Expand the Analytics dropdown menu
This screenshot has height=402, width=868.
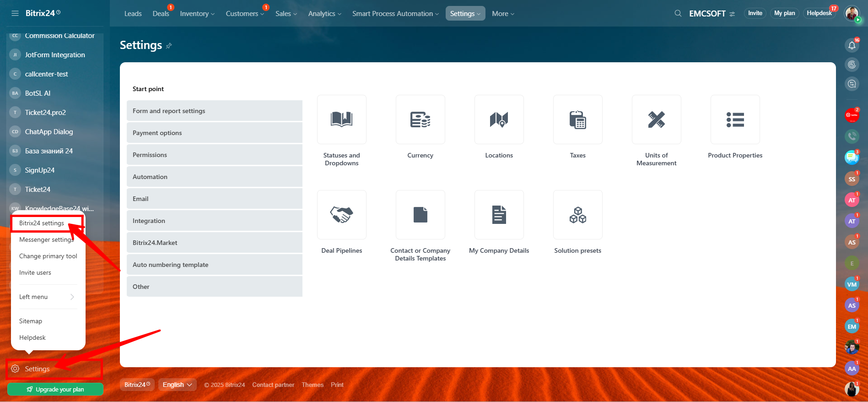tap(325, 14)
